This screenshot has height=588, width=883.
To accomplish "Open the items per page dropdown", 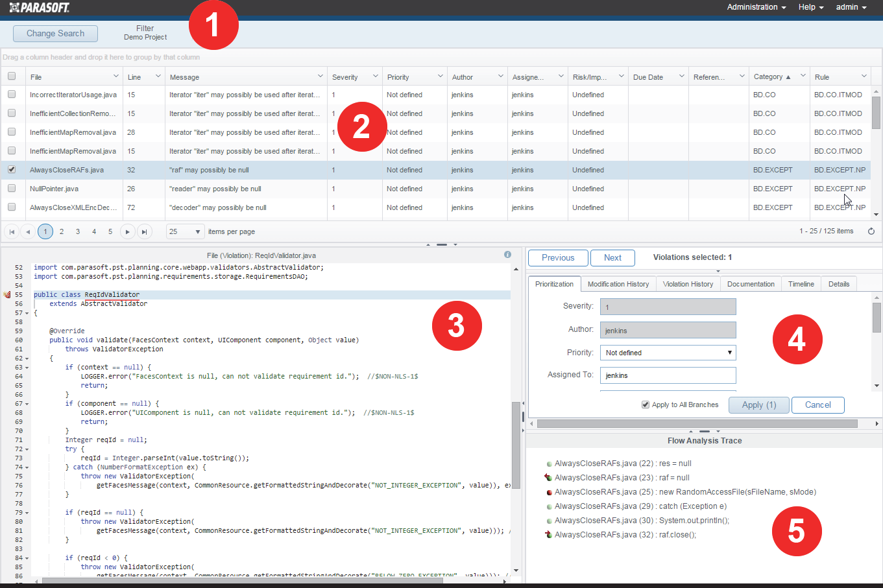I will coord(186,231).
